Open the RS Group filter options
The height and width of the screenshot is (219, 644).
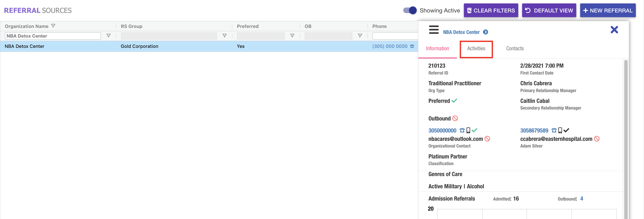click(x=224, y=36)
